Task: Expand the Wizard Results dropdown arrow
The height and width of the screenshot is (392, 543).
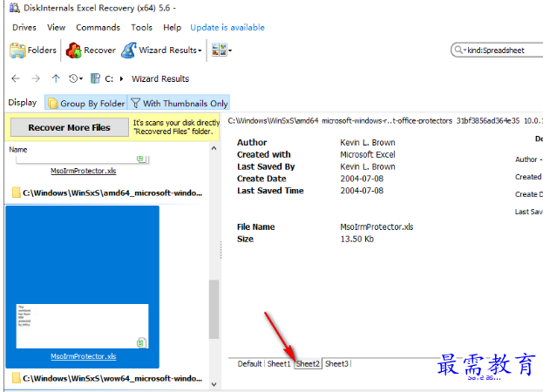Action: click(200, 51)
